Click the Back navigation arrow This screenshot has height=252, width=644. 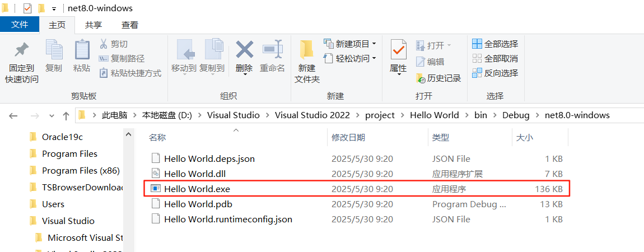click(x=13, y=116)
